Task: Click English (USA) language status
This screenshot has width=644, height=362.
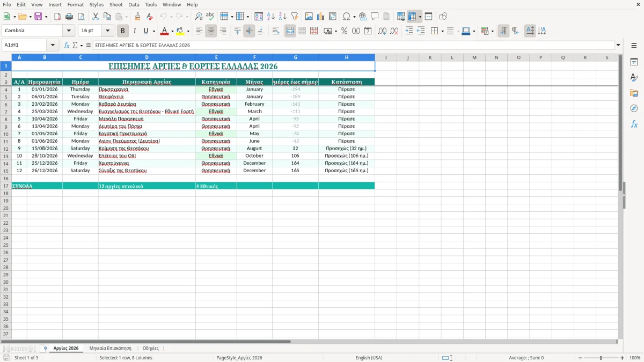Action: point(369,358)
